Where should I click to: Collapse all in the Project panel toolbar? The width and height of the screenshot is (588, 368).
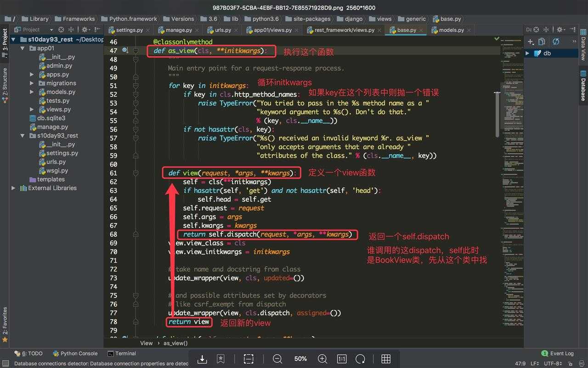[71, 29]
